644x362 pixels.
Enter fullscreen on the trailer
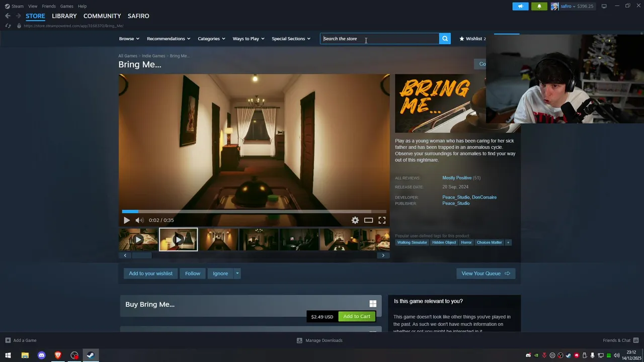click(382, 220)
